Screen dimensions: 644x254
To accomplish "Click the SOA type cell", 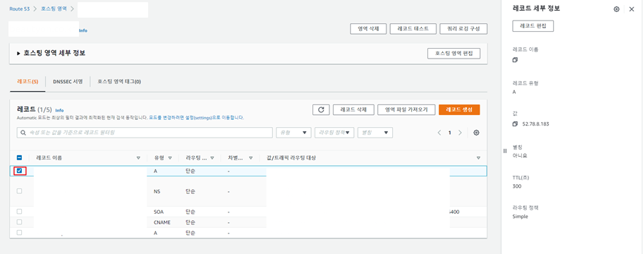I will click(x=159, y=212).
